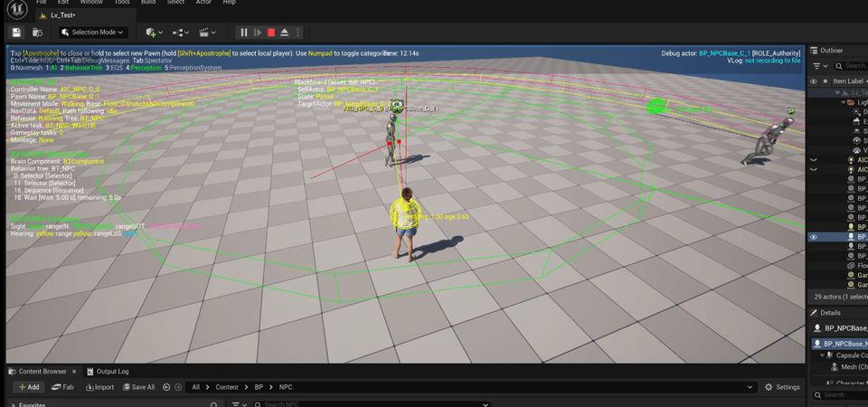Viewport: 868px width, 407px height.
Task: Toggle the eye on selected BP row
Action: [813, 236]
